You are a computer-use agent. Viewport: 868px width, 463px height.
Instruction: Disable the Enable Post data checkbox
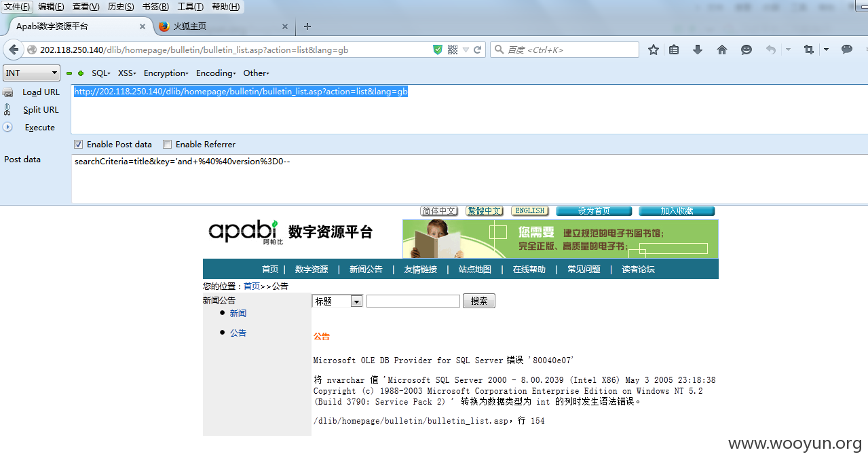pyautogui.click(x=79, y=144)
